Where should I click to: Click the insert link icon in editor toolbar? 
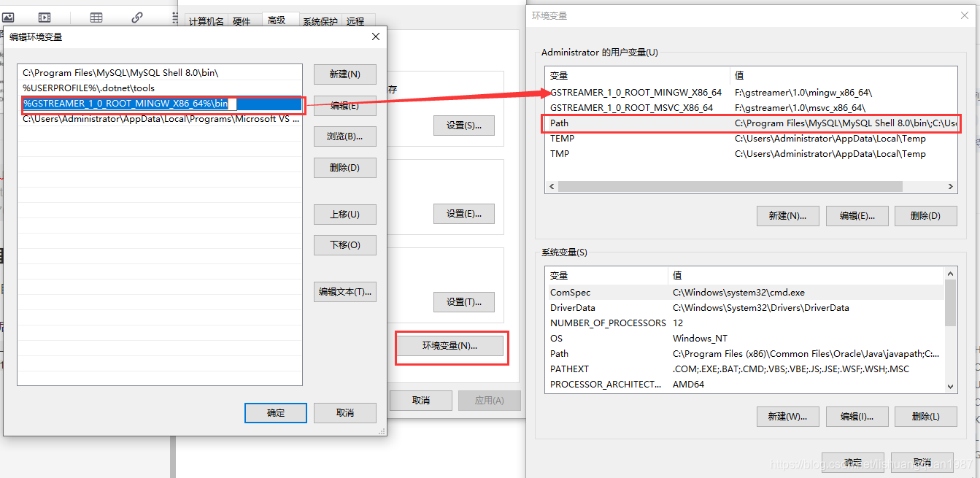pyautogui.click(x=137, y=18)
